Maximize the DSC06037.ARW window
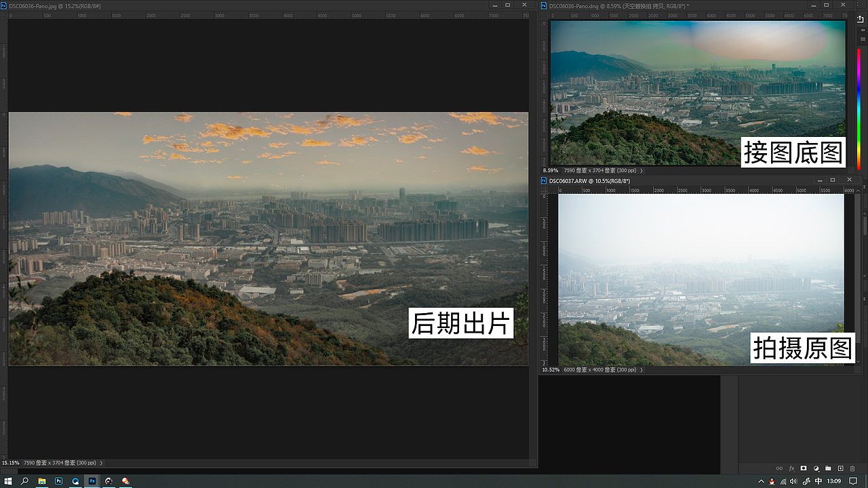 click(833, 180)
